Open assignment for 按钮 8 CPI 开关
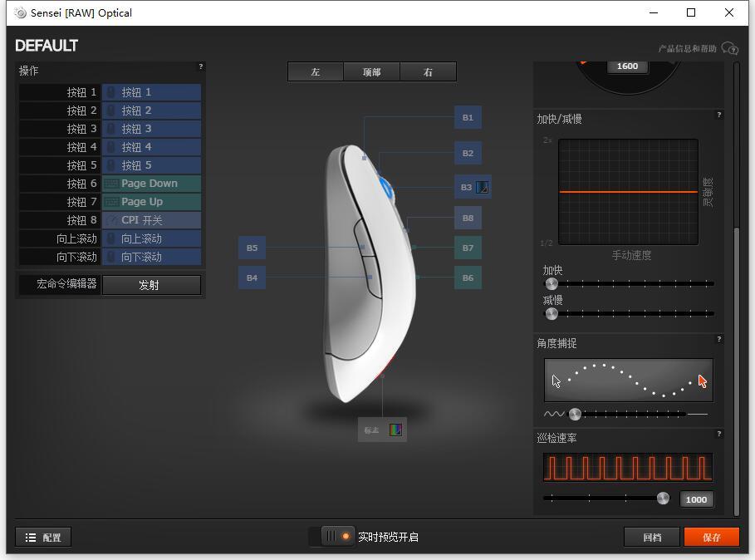 (152, 220)
